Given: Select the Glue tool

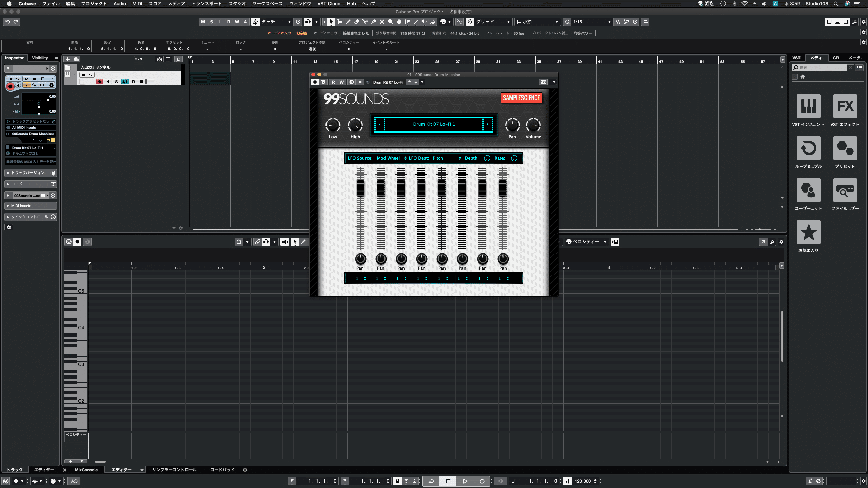Looking at the screenshot, I should coord(373,22).
